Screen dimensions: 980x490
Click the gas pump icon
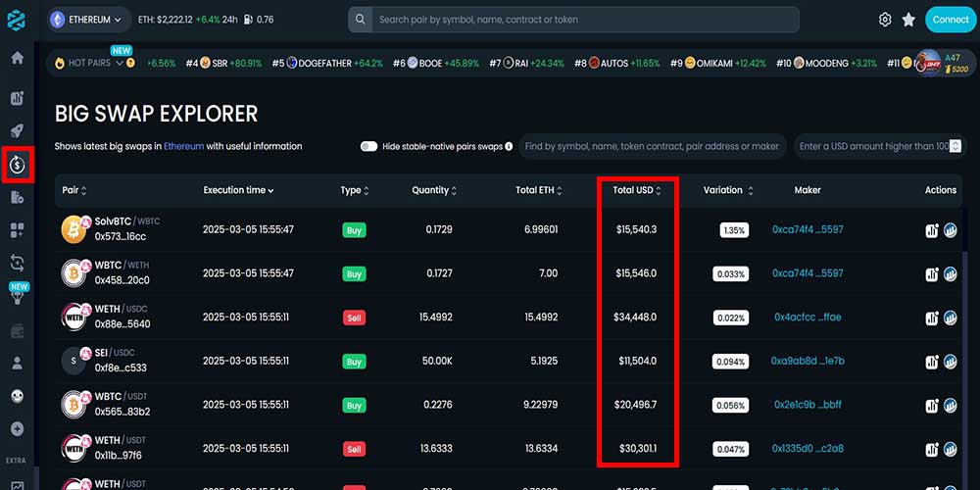(248, 20)
